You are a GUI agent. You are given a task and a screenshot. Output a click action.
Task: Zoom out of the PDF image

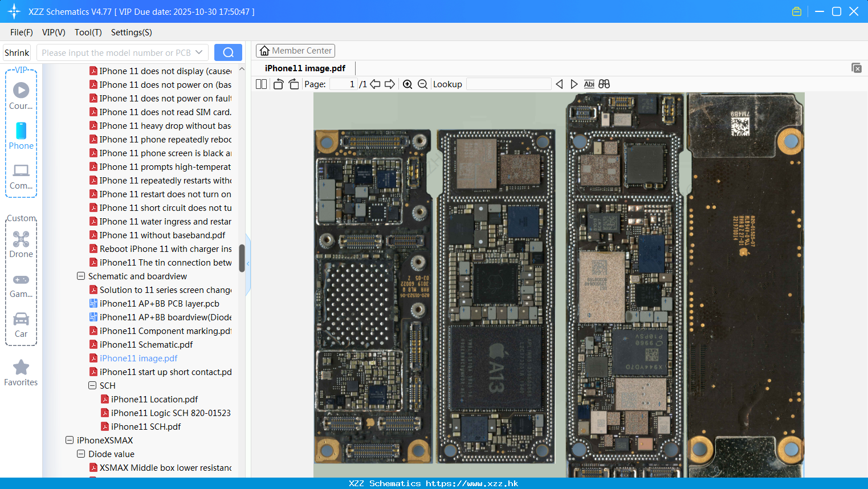pos(422,84)
